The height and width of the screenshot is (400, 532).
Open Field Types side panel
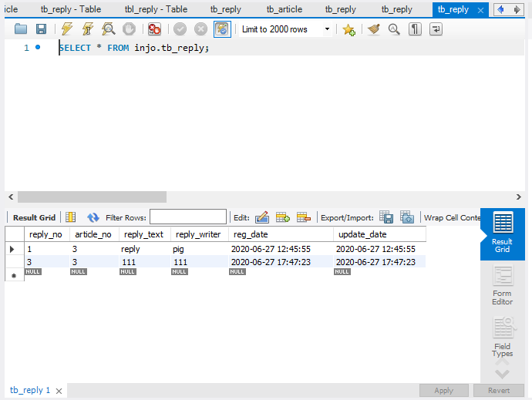pyautogui.click(x=503, y=337)
